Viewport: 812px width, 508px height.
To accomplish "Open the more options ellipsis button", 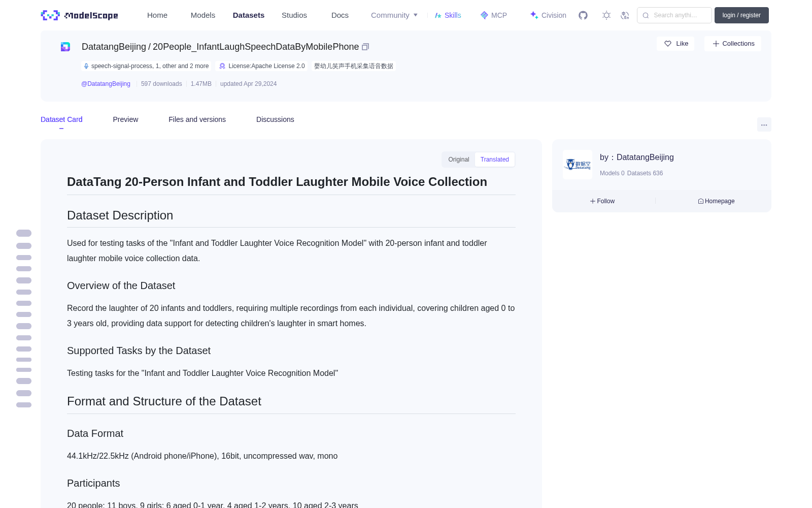I will coord(764,124).
